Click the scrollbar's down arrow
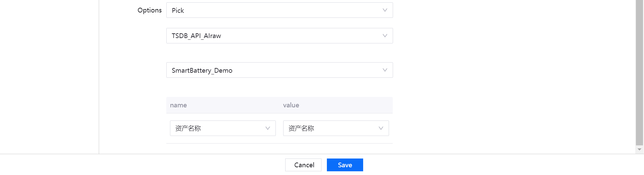This screenshot has width=644, height=175. 639,149
